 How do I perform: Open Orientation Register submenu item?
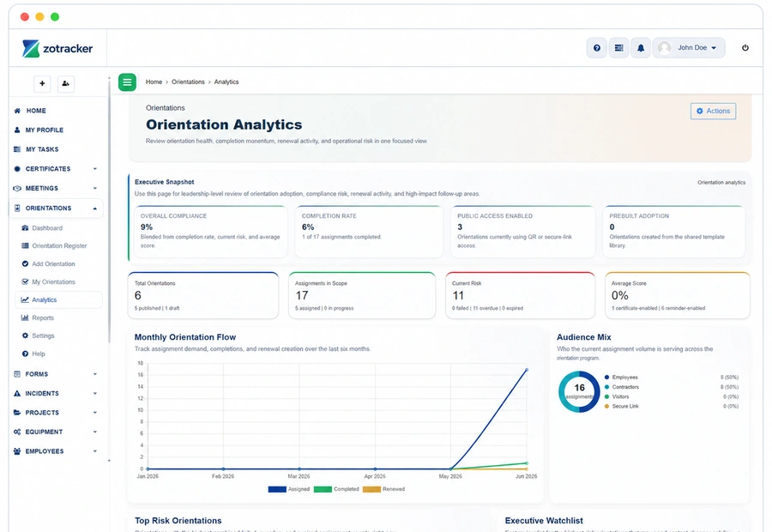[59, 245]
